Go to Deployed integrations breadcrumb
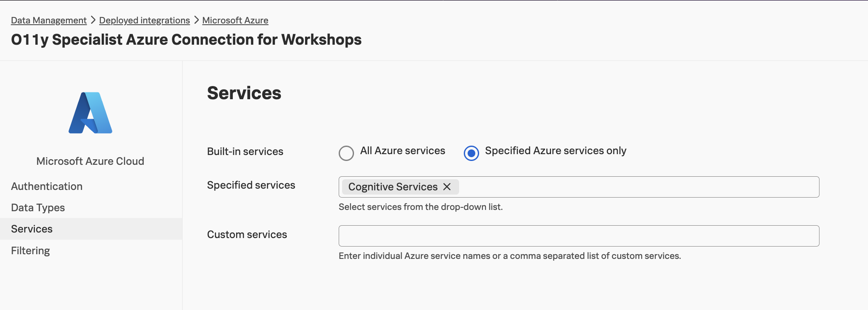Screen dimensions: 868x310 pyautogui.click(x=144, y=20)
